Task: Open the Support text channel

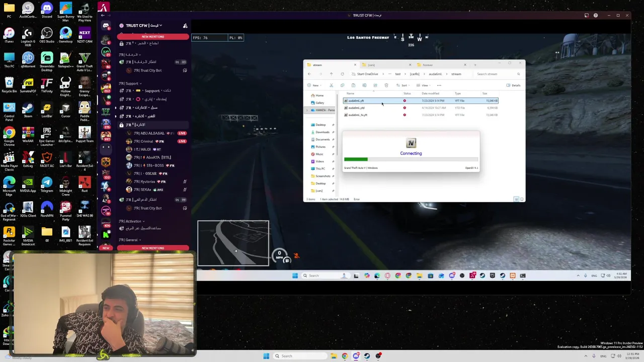Action: (x=146, y=91)
